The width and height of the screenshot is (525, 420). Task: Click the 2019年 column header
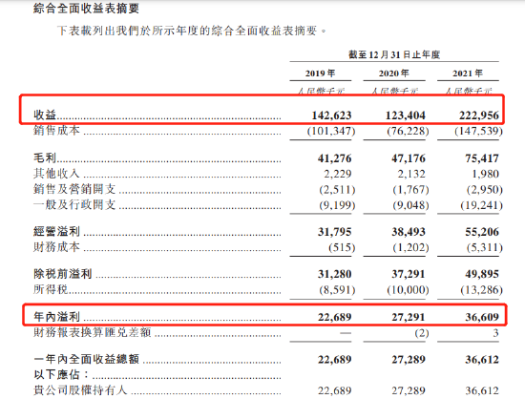(320, 73)
